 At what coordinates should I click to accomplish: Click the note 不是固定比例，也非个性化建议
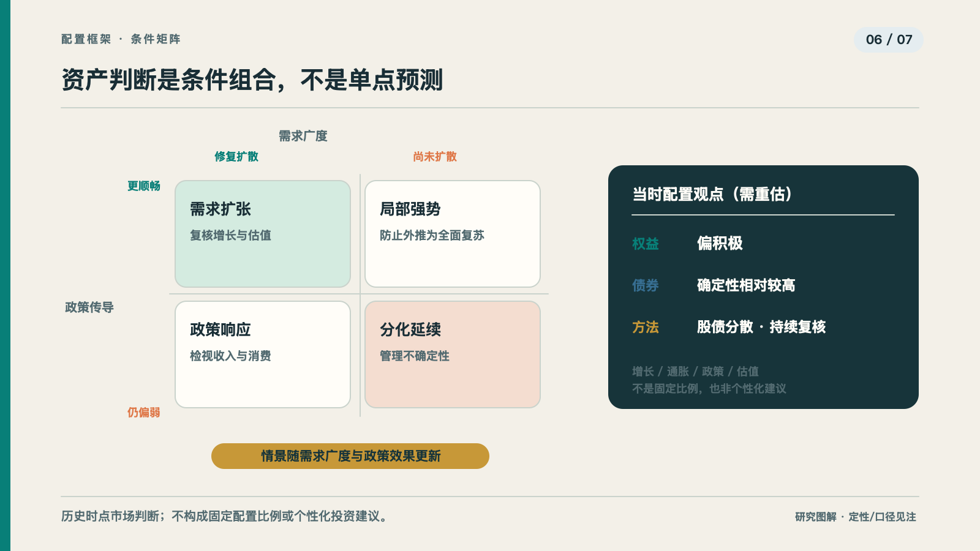coord(709,389)
